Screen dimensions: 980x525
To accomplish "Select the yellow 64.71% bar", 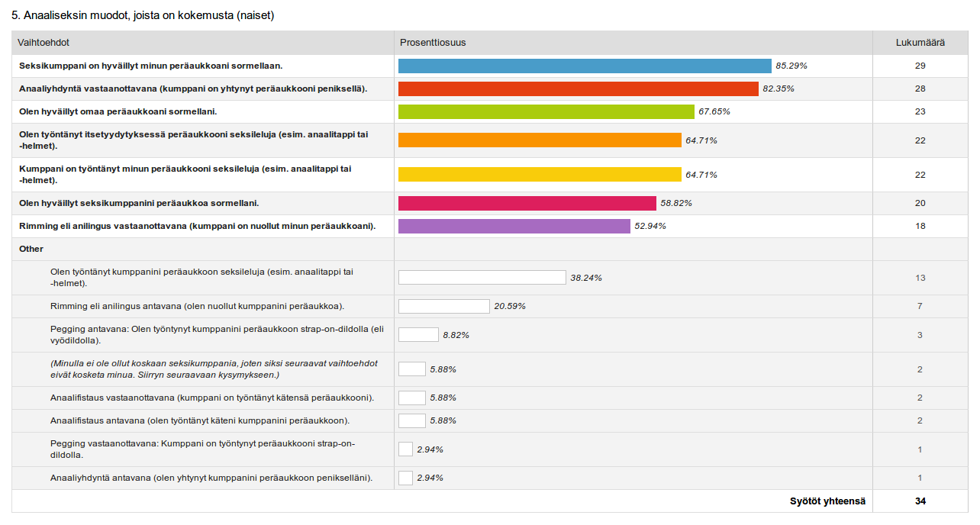I will point(540,175).
